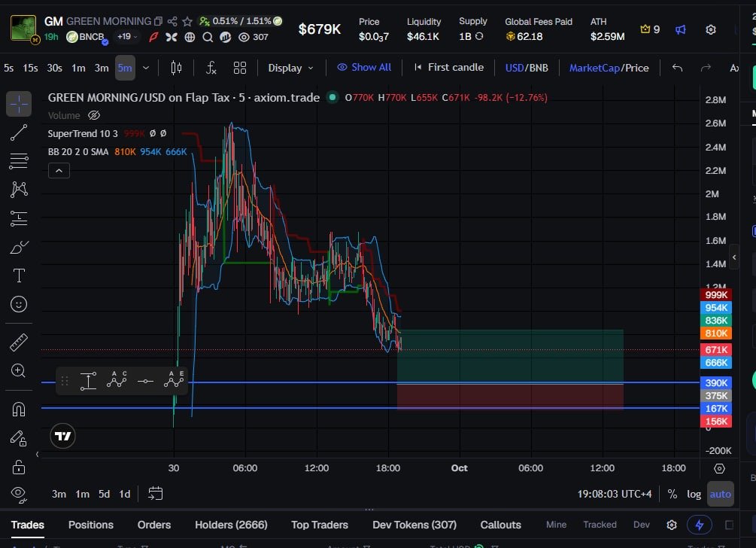Open the 19:08:03 UTC+4 timezone menu
Viewport: 756px width, 548px height.
(x=615, y=494)
